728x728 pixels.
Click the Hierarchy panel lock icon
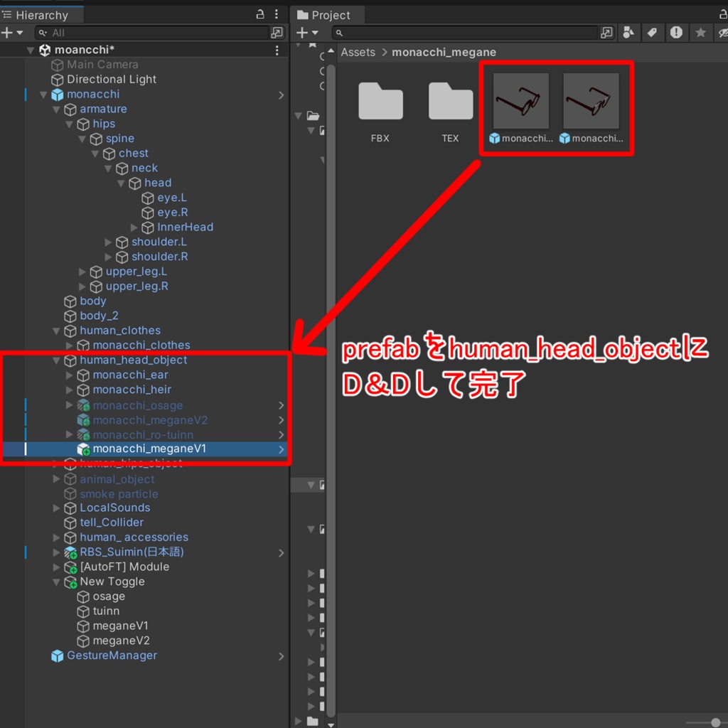pyautogui.click(x=260, y=14)
